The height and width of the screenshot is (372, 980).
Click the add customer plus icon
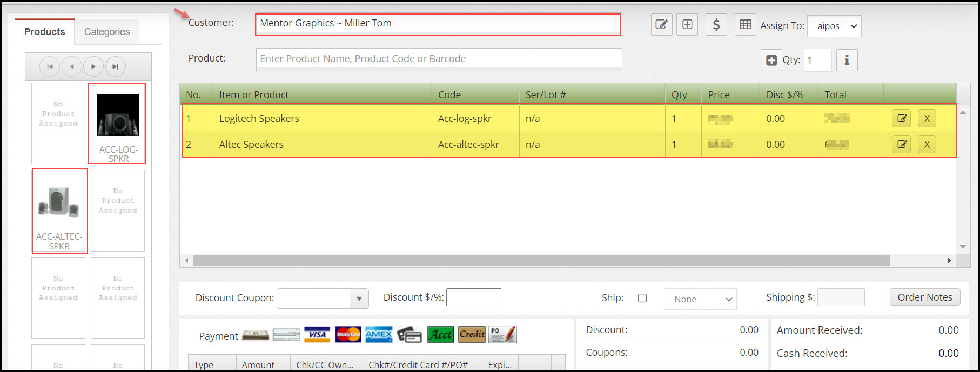pos(687,25)
